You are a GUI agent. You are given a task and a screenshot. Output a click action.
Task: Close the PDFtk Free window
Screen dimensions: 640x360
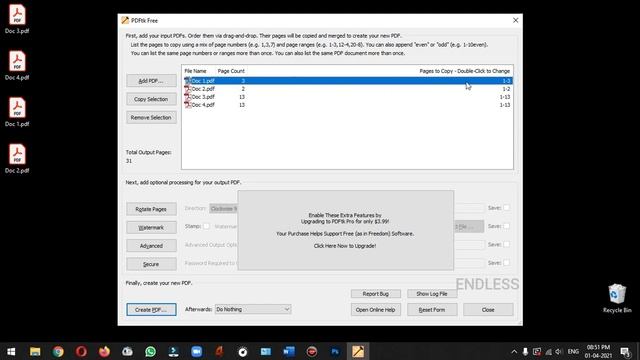tap(516, 20)
